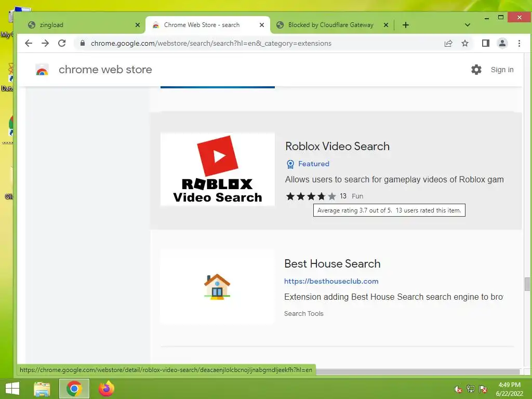The height and width of the screenshot is (399, 532).
Task: Open Best House Search title
Action: point(332,263)
